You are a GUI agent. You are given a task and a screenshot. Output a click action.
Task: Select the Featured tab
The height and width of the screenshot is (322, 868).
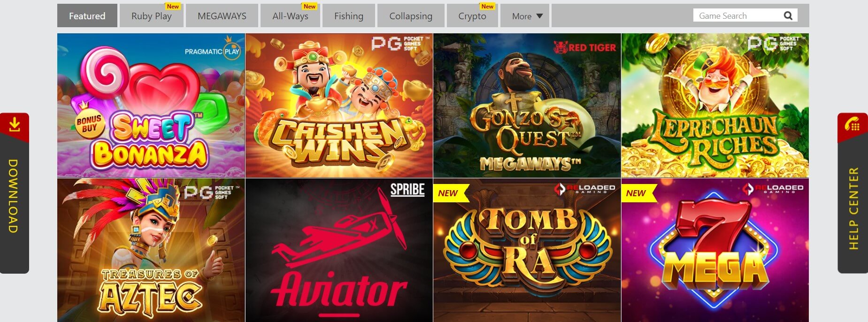point(87,15)
